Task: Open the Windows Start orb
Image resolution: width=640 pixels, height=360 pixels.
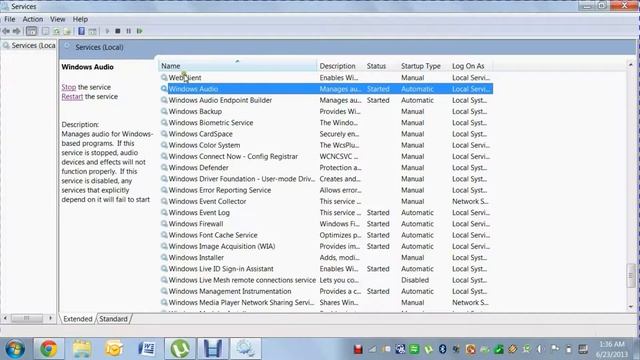Action: tap(15, 349)
